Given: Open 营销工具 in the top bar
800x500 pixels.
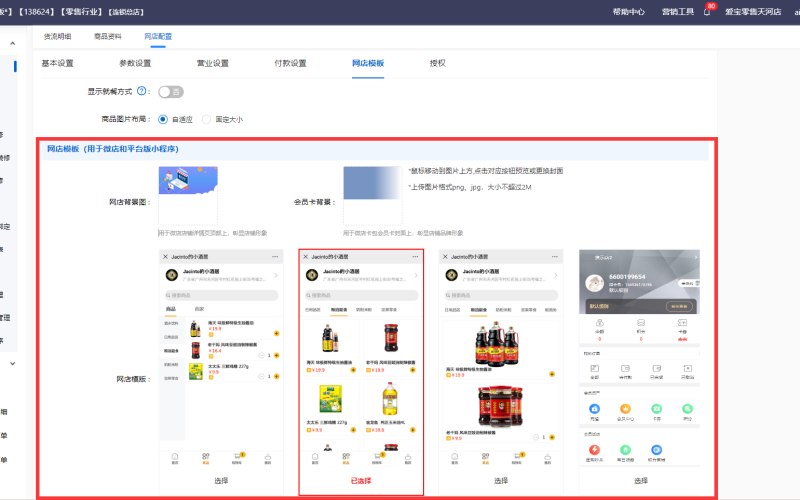Looking at the screenshot, I should tap(678, 12).
